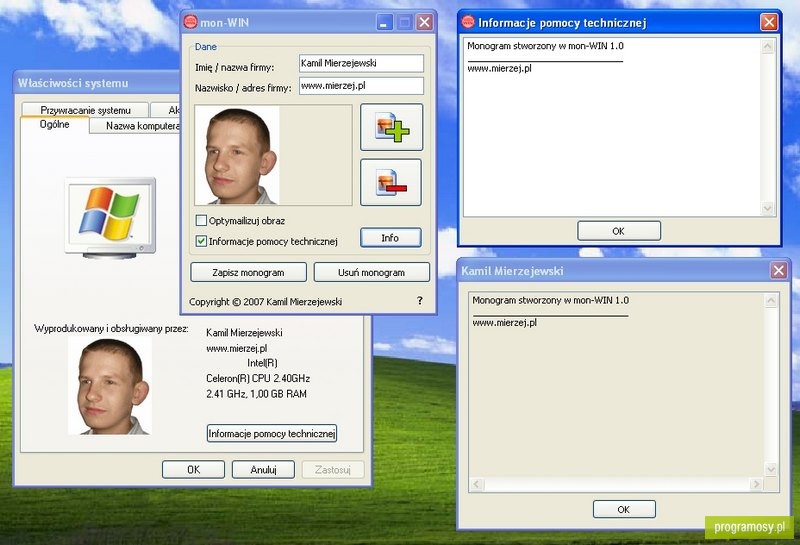Click the question mark help icon in mon-WIN
This screenshot has width=800, height=545.
coord(419,301)
